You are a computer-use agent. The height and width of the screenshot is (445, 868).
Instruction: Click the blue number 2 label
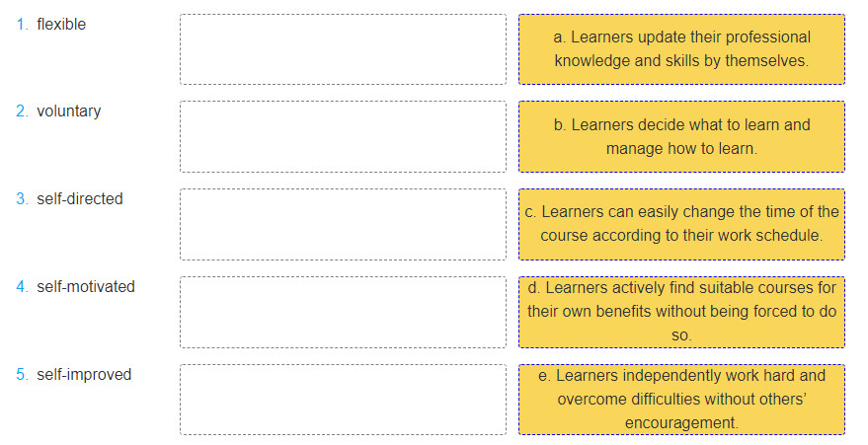click(22, 111)
